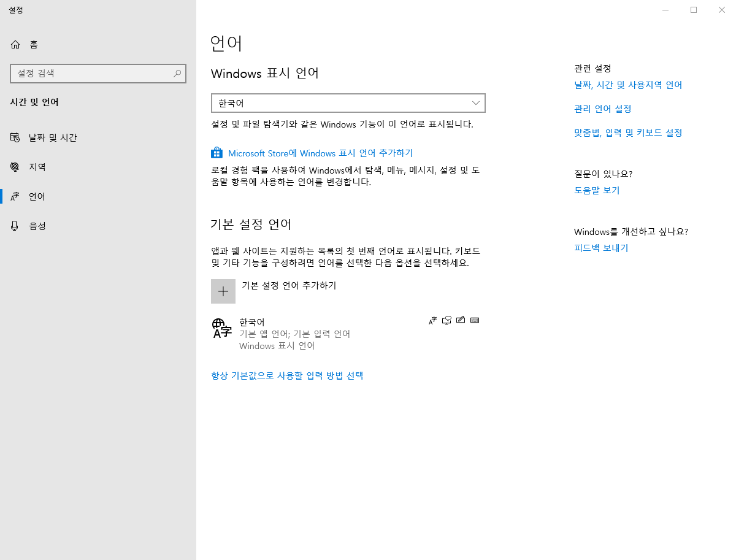Screen dimensions: 736x560
Task: Go to 홈 in settings sidebar
Action: click(98, 44)
